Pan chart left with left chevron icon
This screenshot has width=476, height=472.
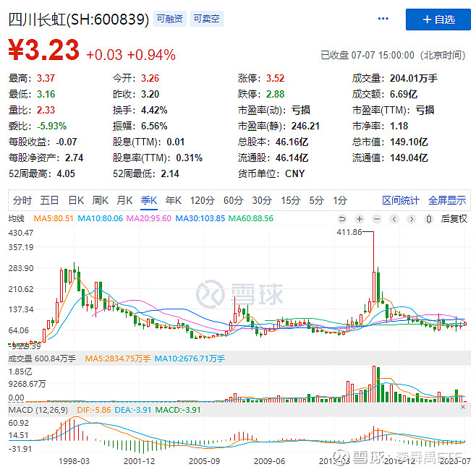pyautogui.click(x=394, y=219)
